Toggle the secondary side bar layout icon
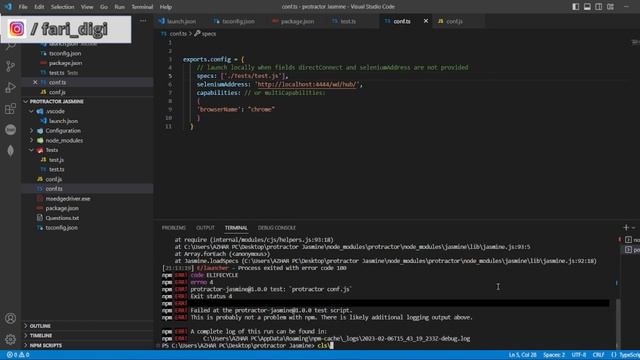 click(598, 7)
